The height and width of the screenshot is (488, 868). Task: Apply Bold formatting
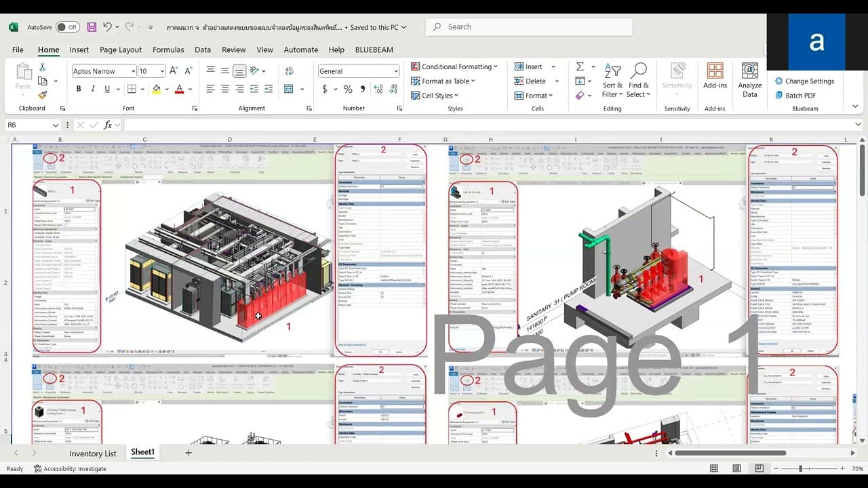pos(79,89)
